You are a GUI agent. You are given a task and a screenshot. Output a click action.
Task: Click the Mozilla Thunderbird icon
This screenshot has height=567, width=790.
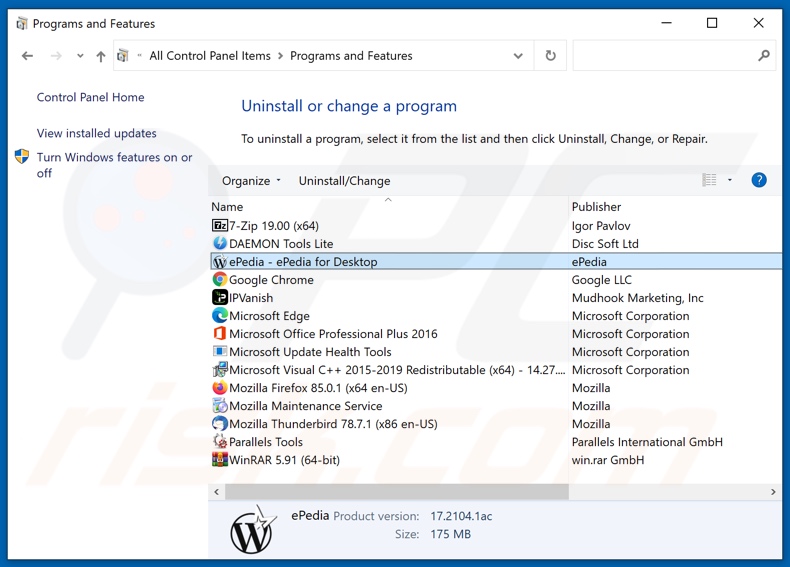[220, 423]
